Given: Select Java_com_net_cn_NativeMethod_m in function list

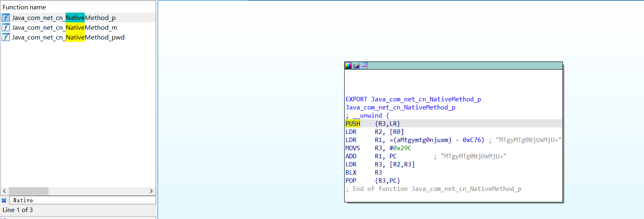Looking at the screenshot, I should click(64, 28).
